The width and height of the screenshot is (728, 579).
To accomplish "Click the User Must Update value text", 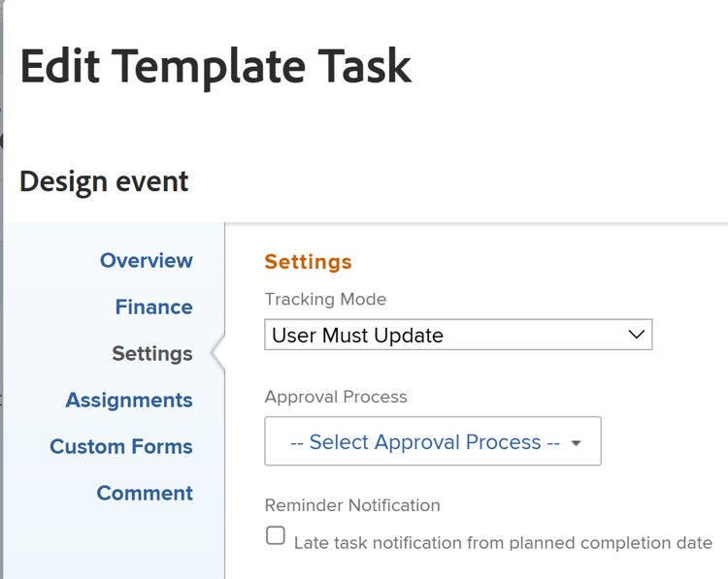I will tap(357, 336).
